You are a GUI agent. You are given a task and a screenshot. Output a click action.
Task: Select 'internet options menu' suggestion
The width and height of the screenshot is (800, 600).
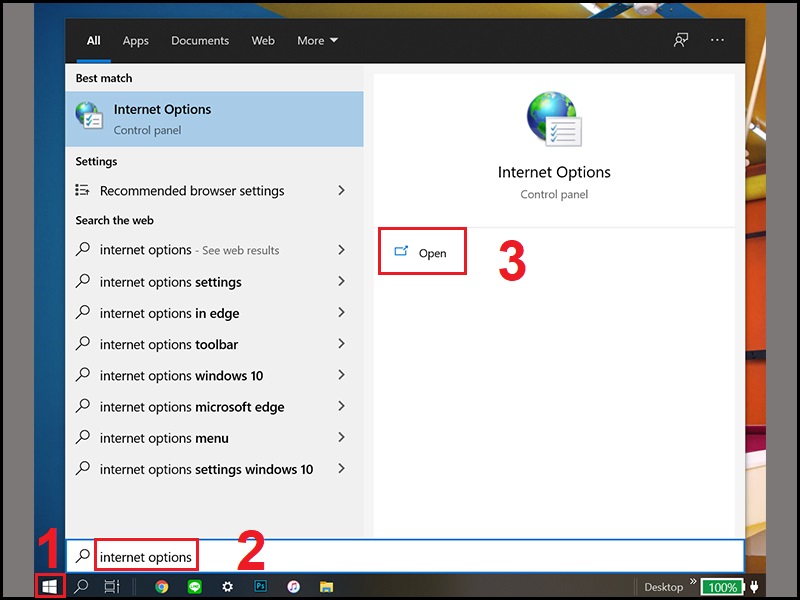[164, 438]
